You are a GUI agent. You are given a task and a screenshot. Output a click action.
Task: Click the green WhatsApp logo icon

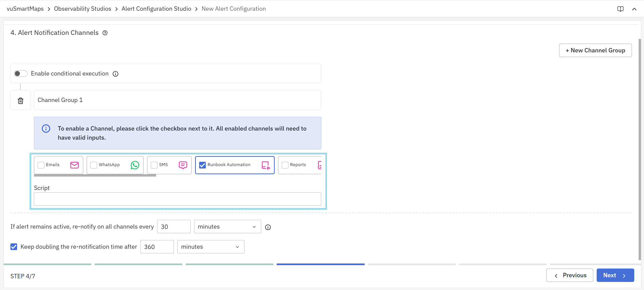click(135, 165)
